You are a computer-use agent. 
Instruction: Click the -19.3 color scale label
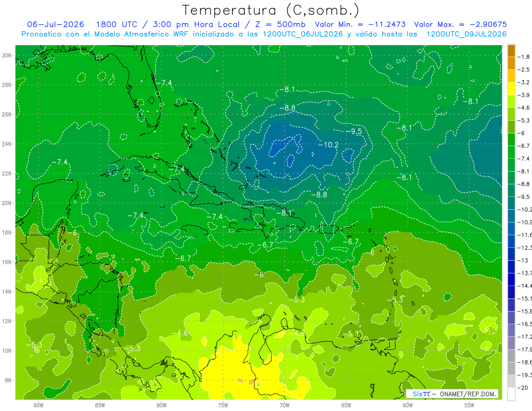(524, 375)
